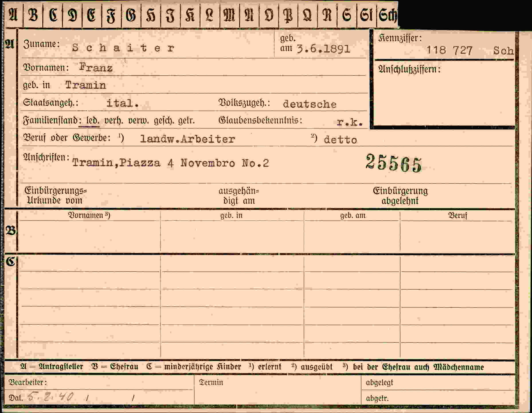The width and height of the screenshot is (532, 413).
Task: Click the 'Termin' label
Action: click(x=211, y=382)
